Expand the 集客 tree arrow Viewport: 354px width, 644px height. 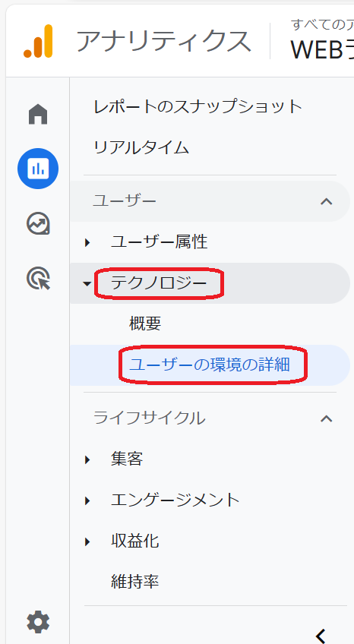click(x=87, y=459)
